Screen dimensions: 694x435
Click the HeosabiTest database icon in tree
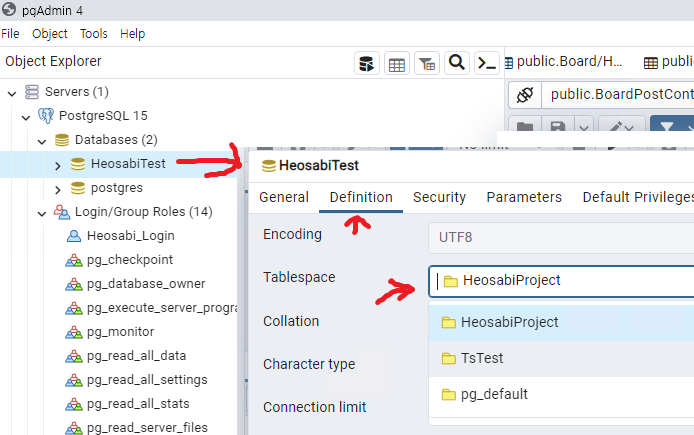(x=78, y=164)
